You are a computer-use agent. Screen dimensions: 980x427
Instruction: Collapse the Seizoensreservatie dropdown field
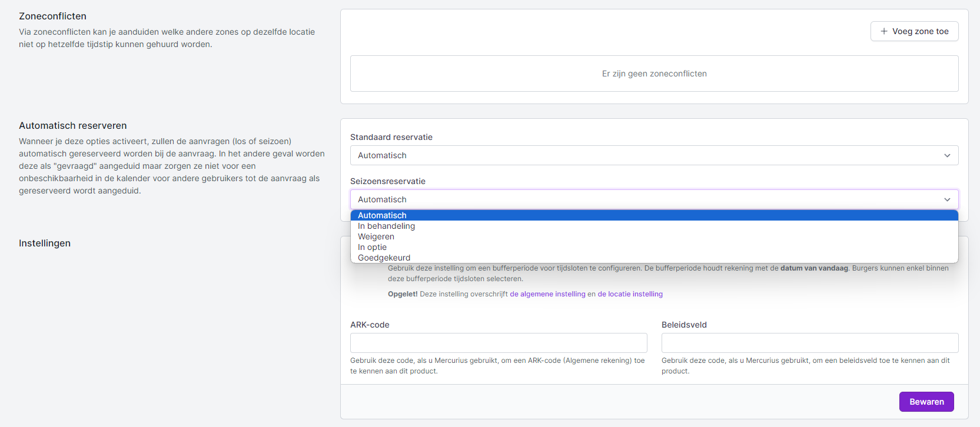647,199
